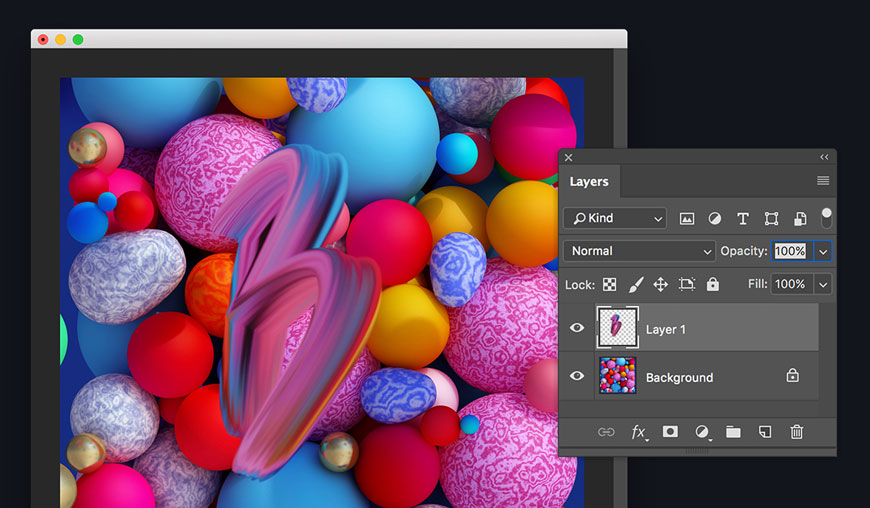Lock artboard nesting icon
Image resolution: width=870 pixels, height=508 pixels.
(686, 285)
